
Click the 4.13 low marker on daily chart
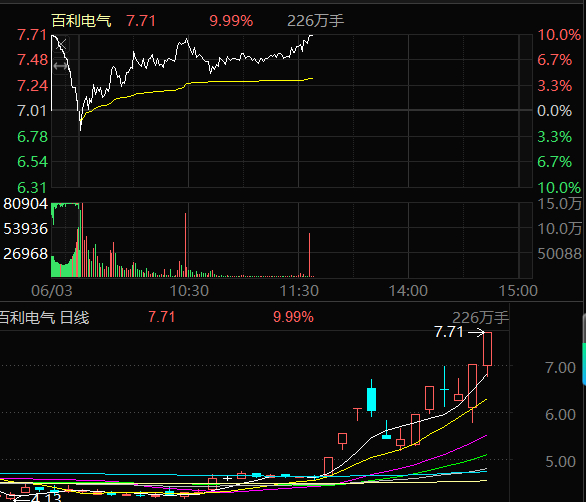tap(46, 498)
